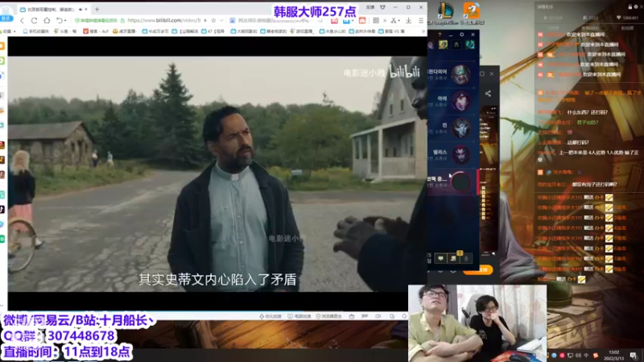
Task: Click the League of Legends desktop shortcut
Action: click(445, 11)
